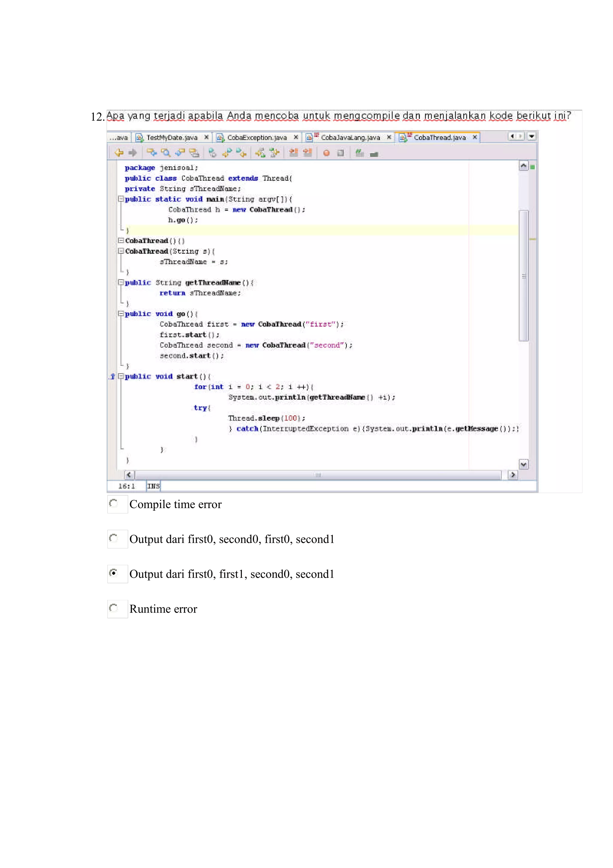
Task: Switch to the CobaJavaLang.java tab
Action: point(348,137)
